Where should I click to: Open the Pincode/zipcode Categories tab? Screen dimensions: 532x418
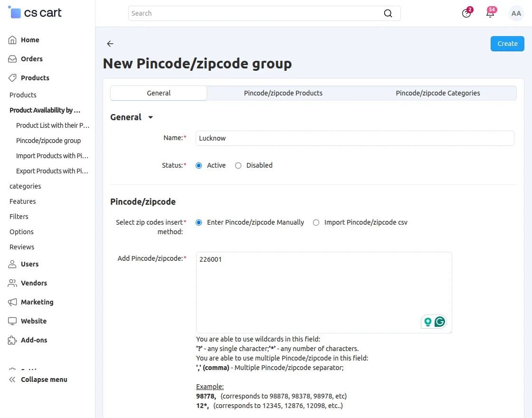point(437,93)
